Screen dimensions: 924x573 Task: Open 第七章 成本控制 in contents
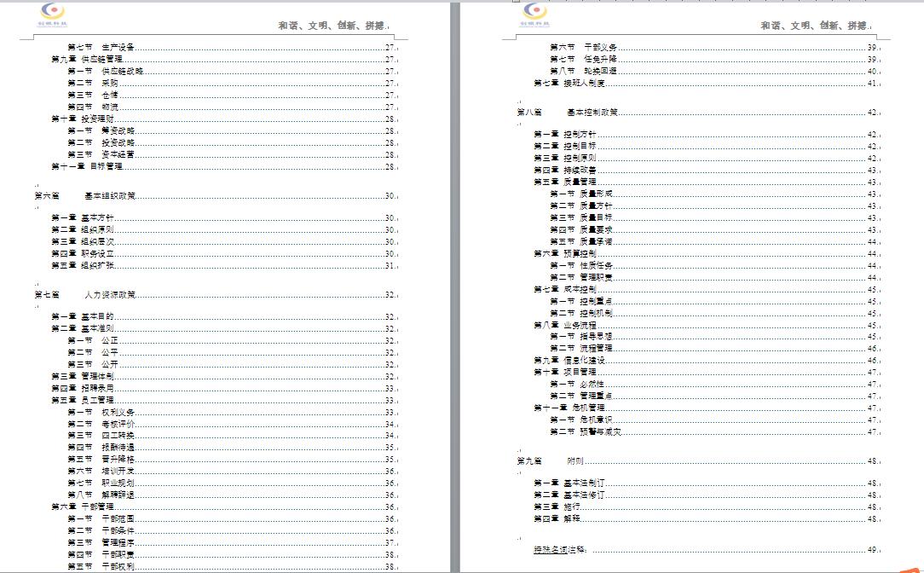pos(565,289)
